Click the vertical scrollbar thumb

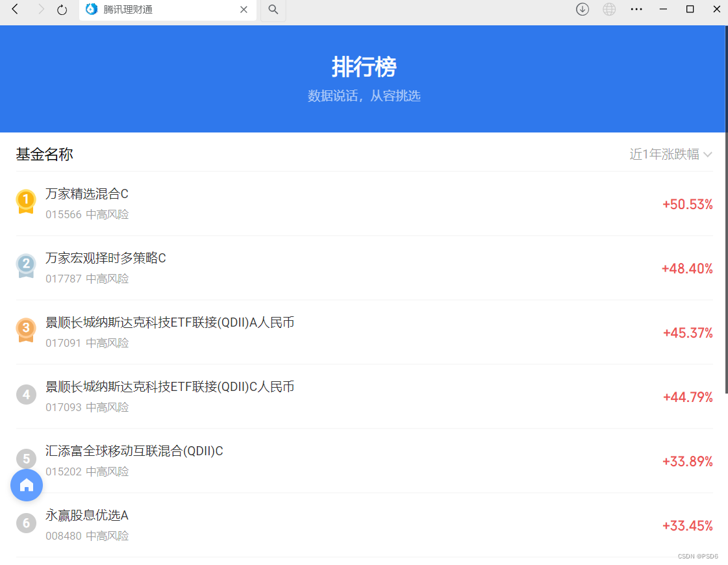tap(726, 209)
